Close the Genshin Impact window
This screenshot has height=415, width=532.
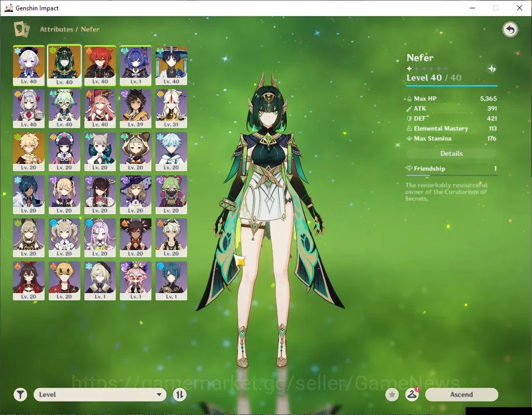tap(520, 8)
